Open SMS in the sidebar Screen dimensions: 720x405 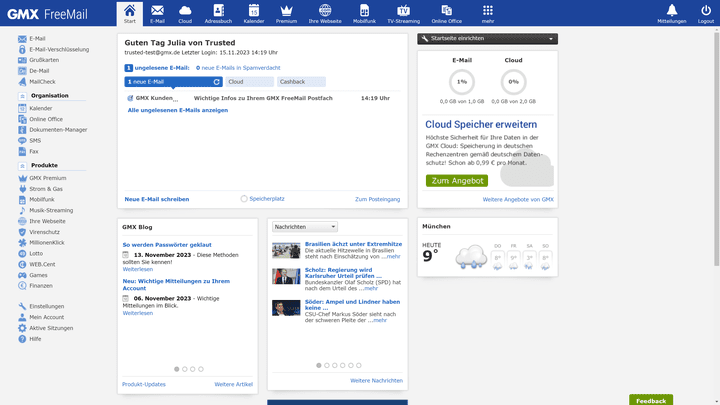point(29,141)
